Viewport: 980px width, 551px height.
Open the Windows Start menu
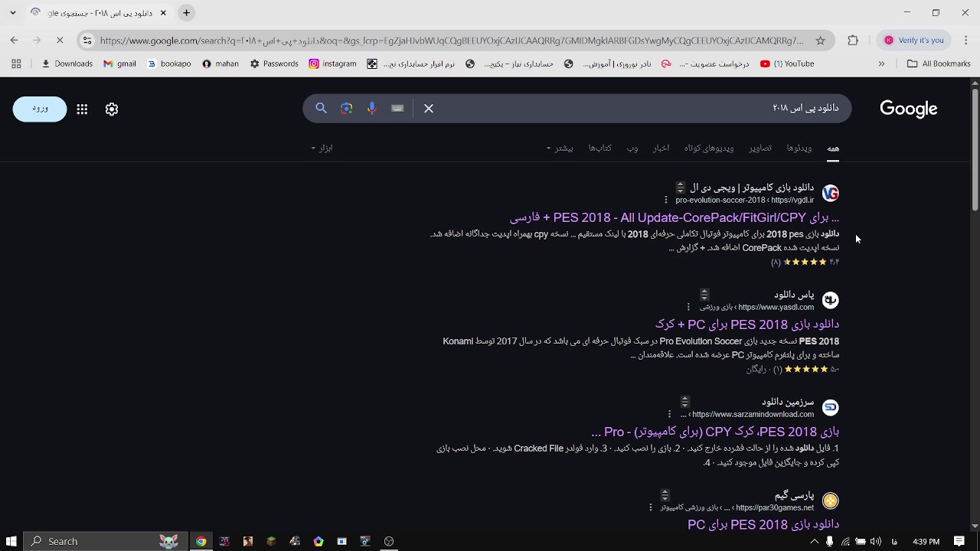11,541
